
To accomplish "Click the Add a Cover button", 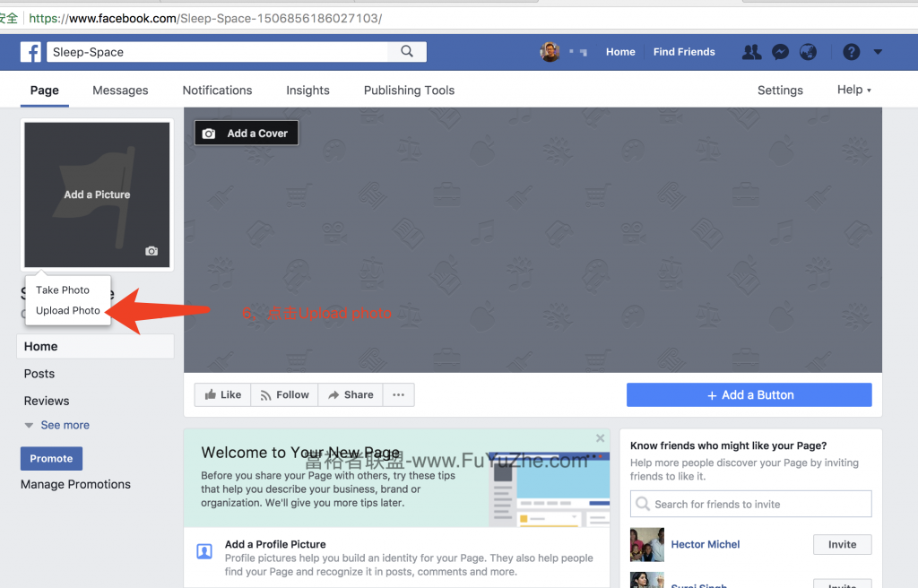I will pyautogui.click(x=247, y=133).
